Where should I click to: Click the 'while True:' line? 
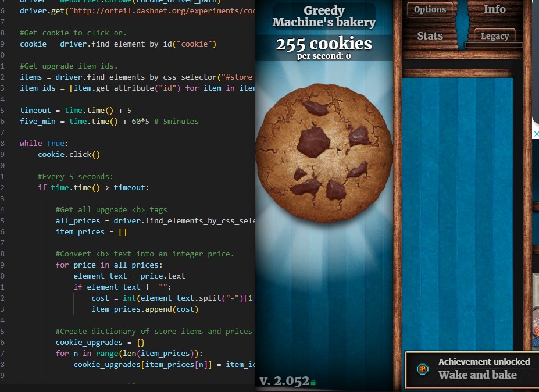[44, 144]
